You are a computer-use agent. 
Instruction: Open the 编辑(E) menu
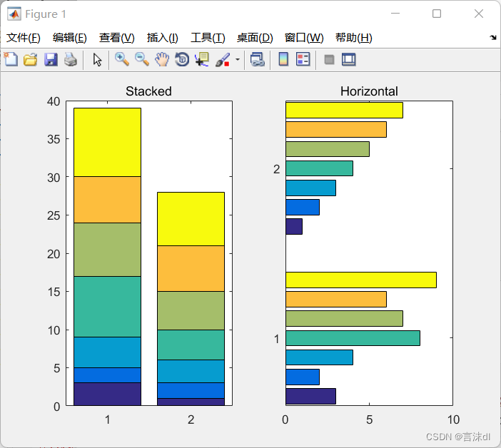coord(70,38)
